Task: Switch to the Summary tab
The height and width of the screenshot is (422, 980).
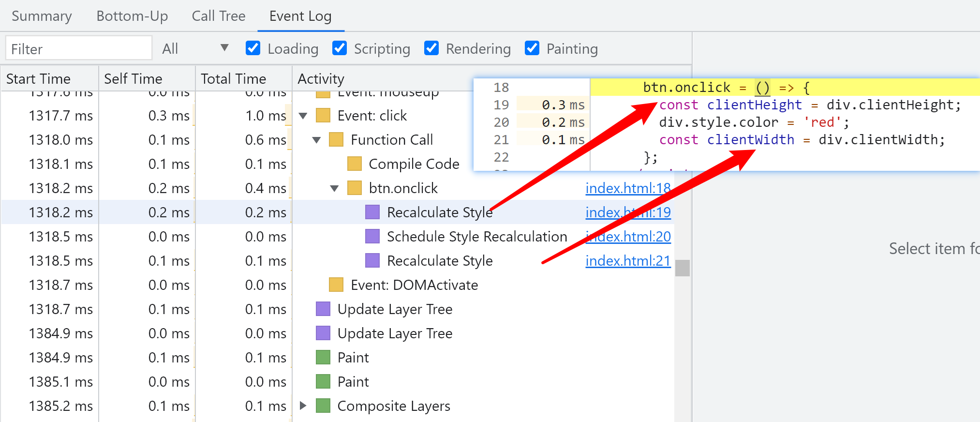Action: tap(42, 16)
